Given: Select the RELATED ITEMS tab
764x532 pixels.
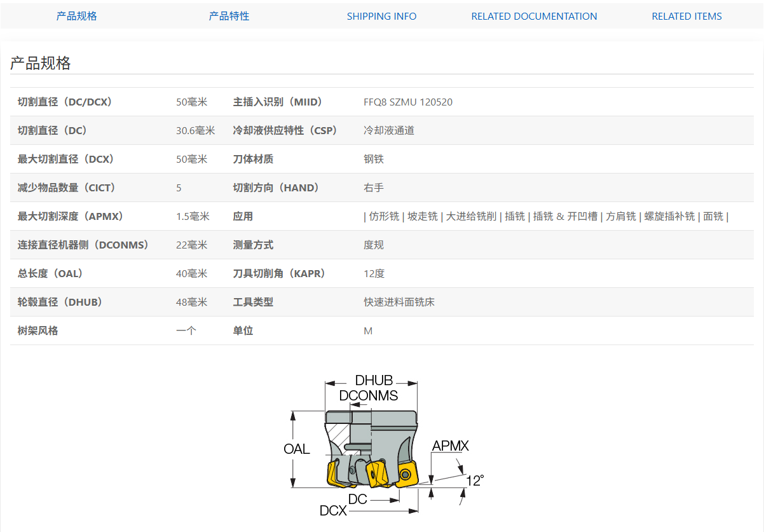Looking at the screenshot, I should click(686, 17).
